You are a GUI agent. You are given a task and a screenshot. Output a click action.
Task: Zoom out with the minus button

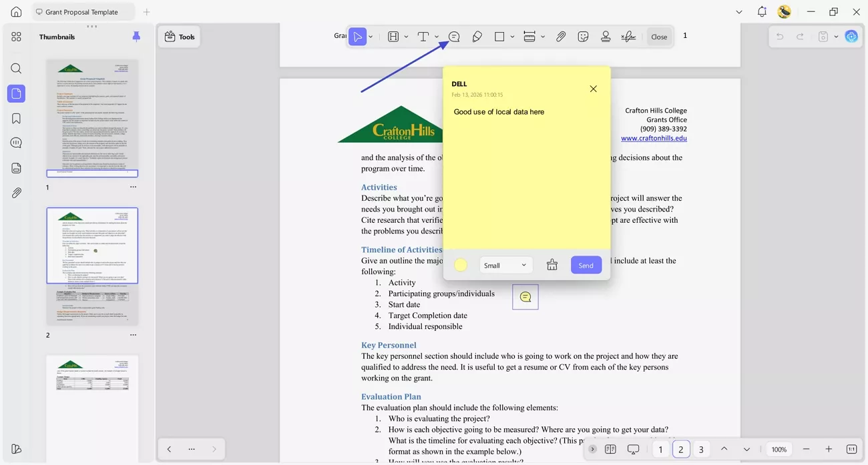807,450
